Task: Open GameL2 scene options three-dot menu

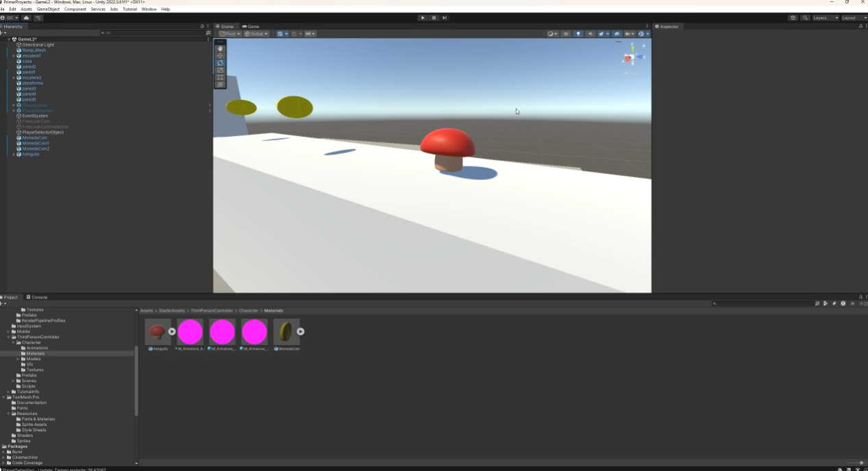Action: tap(208, 39)
